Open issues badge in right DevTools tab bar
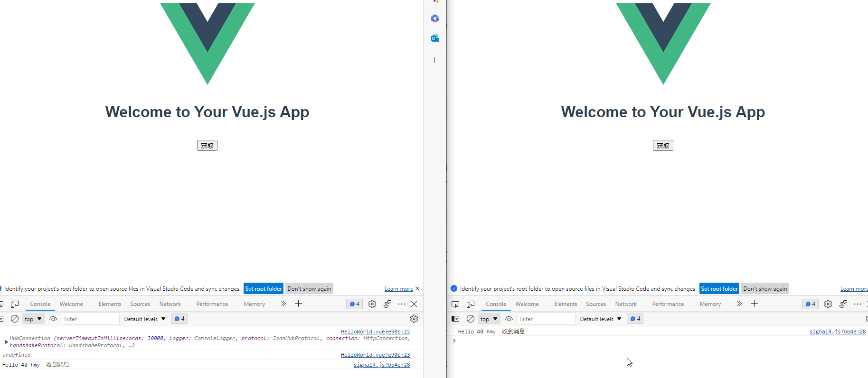Screen dimensions: 868x378 pos(811,304)
